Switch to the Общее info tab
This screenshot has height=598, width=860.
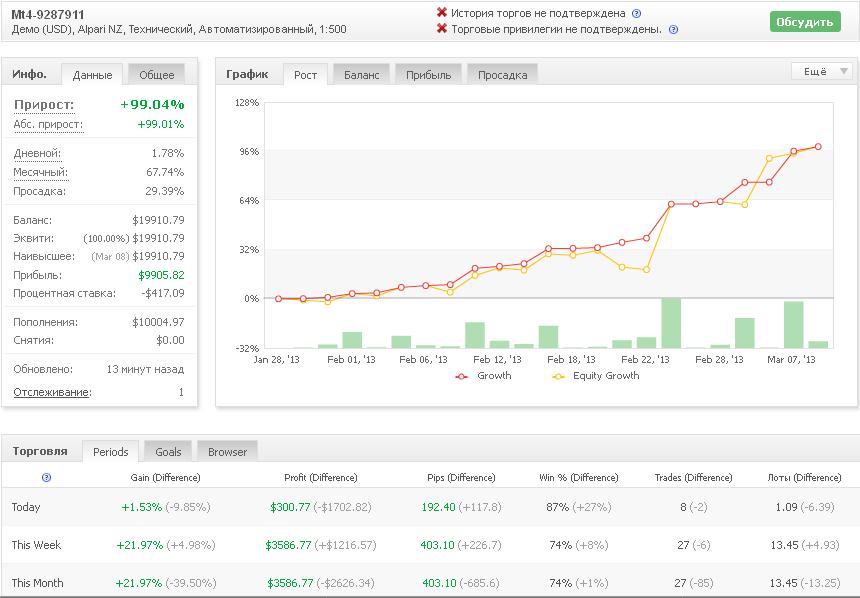(x=156, y=75)
